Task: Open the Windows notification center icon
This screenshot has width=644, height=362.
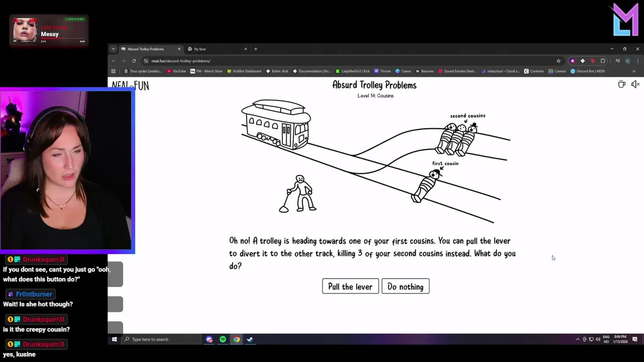Action: pos(635,339)
